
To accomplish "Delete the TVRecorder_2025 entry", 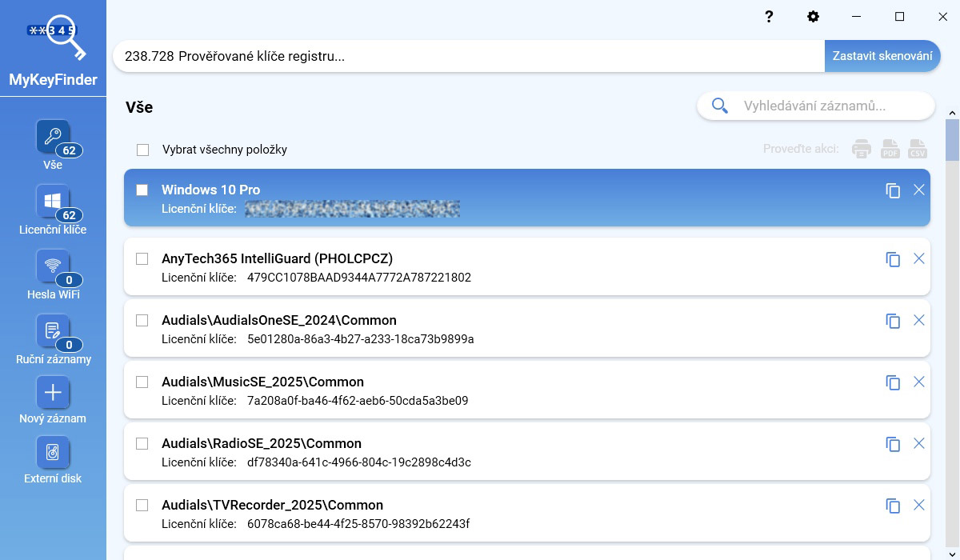I will pos(919,505).
